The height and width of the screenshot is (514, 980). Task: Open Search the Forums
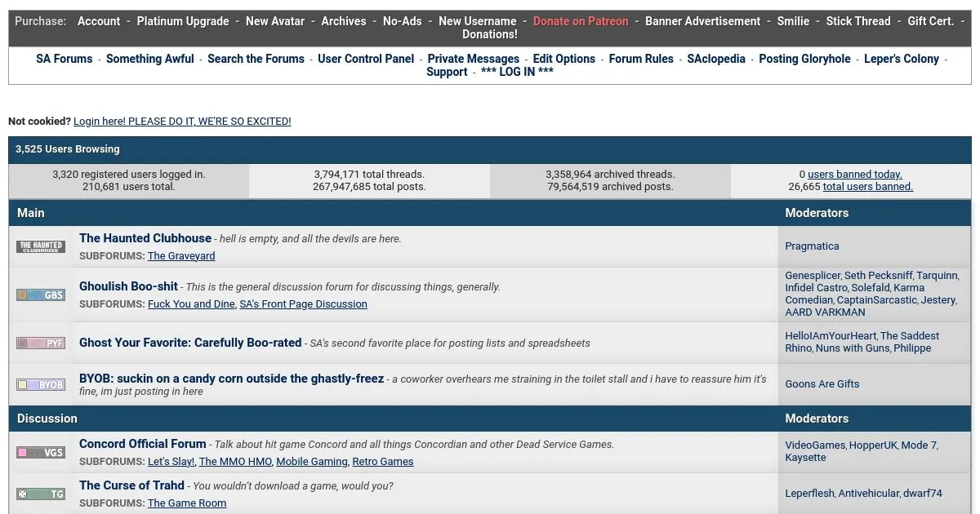[x=256, y=59]
